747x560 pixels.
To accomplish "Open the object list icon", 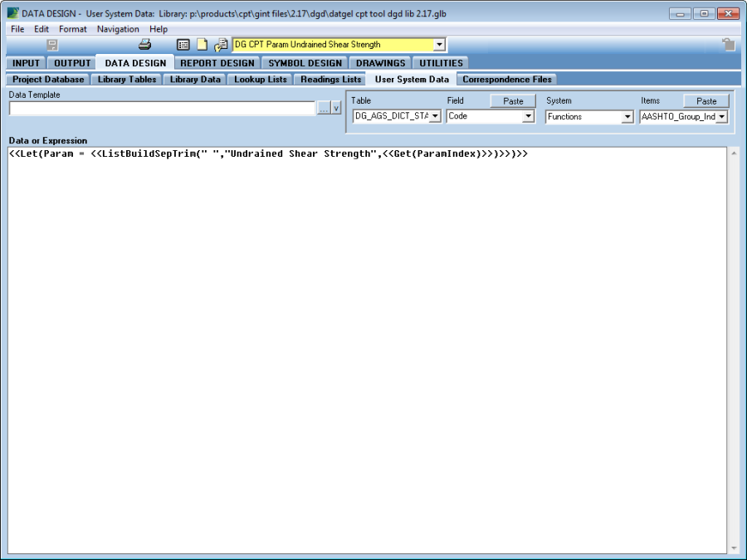I will (x=183, y=45).
